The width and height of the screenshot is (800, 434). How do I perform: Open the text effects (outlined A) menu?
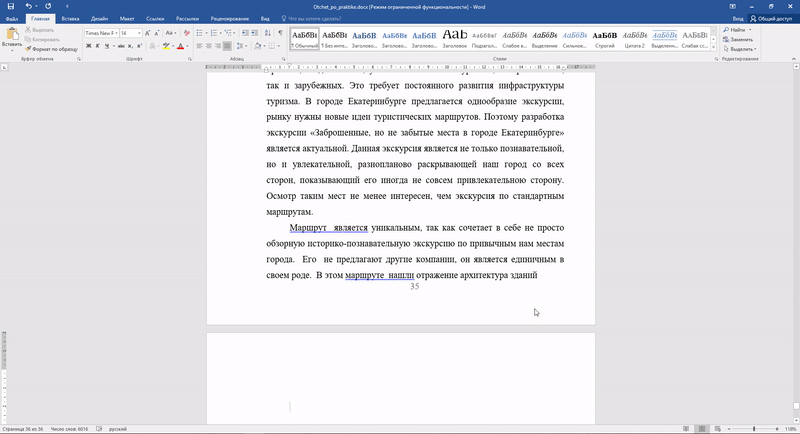click(x=152, y=46)
